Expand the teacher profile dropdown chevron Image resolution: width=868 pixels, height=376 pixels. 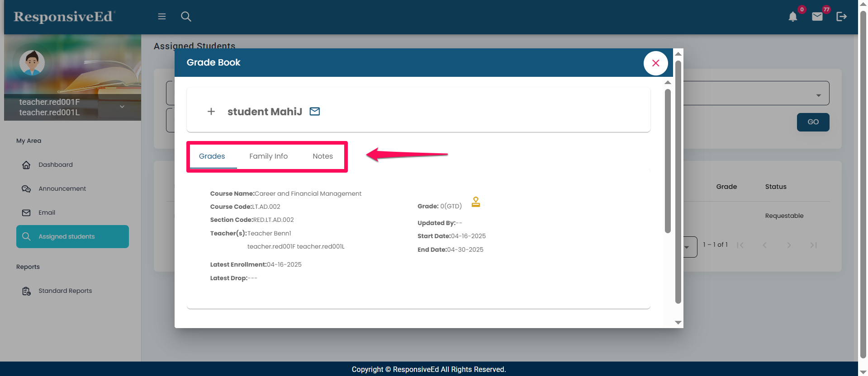(122, 107)
